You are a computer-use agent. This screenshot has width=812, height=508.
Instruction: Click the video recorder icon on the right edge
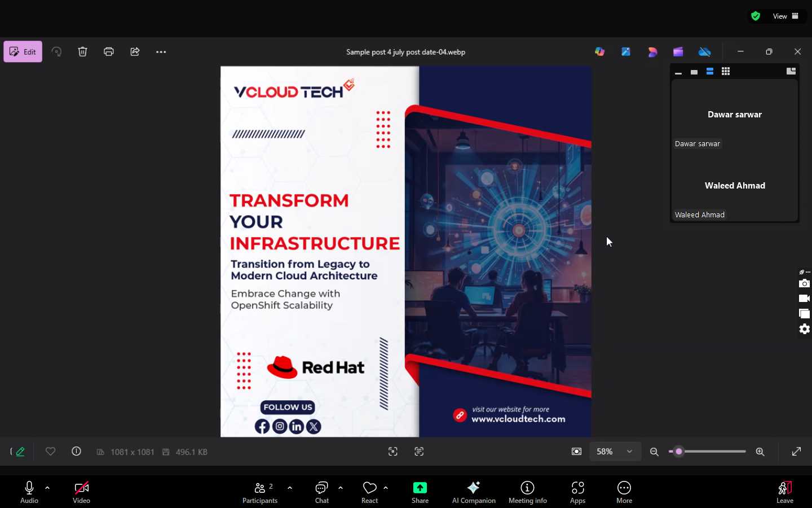(x=804, y=299)
